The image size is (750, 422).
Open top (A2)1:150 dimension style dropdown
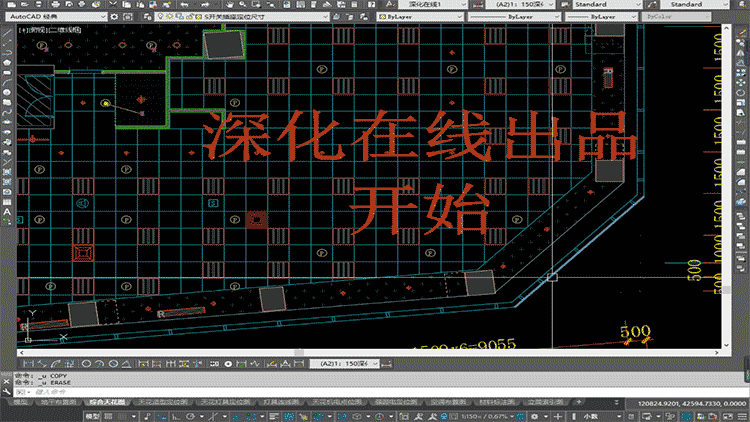pos(520,4)
